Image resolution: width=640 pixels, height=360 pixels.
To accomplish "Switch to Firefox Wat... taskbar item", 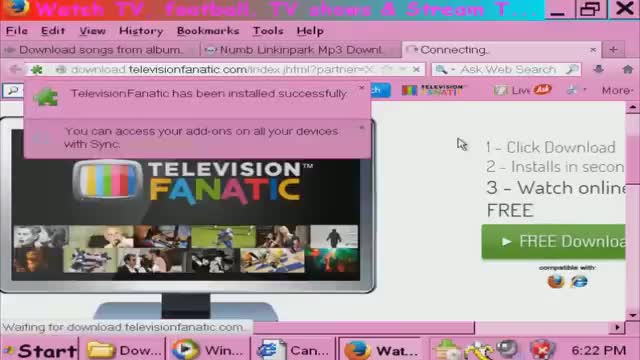I will coord(380,350).
